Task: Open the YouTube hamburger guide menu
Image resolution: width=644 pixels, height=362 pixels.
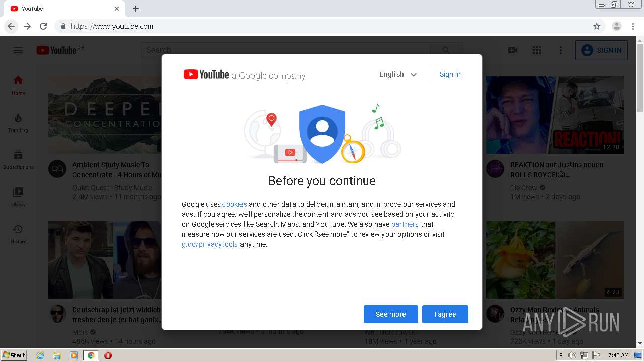Action: click(x=18, y=50)
